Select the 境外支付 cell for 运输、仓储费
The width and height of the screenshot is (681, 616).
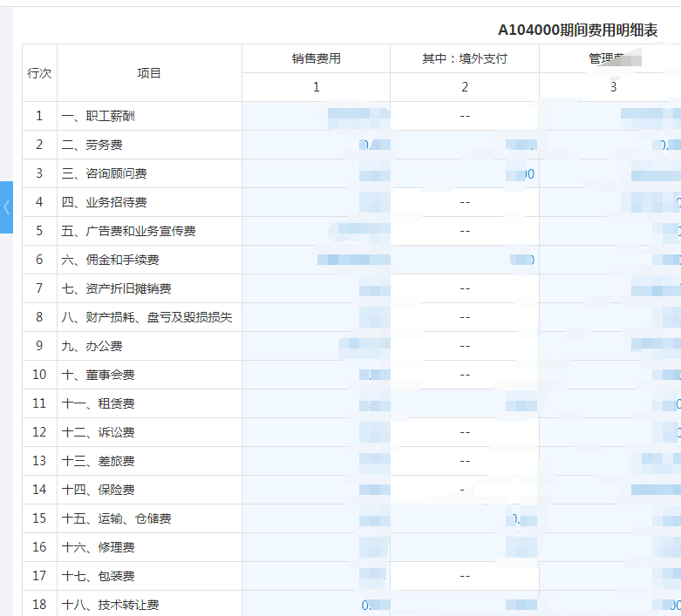(464, 518)
